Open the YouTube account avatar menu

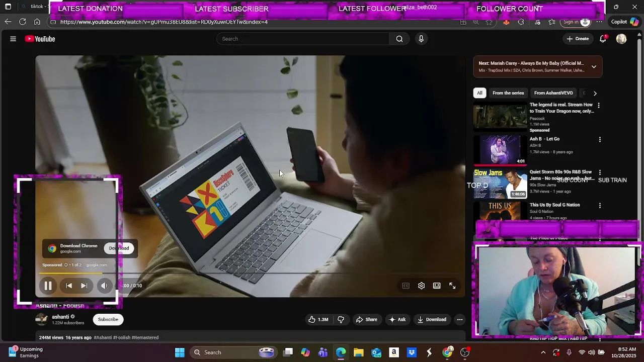tap(621, 39)
